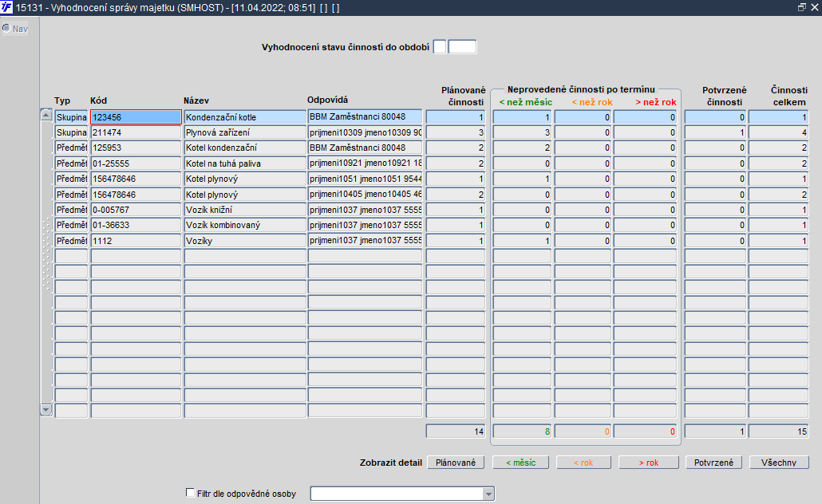Click the green total value 8
Viewport: 822px width, 504px height.
click(x=522, y=431)
